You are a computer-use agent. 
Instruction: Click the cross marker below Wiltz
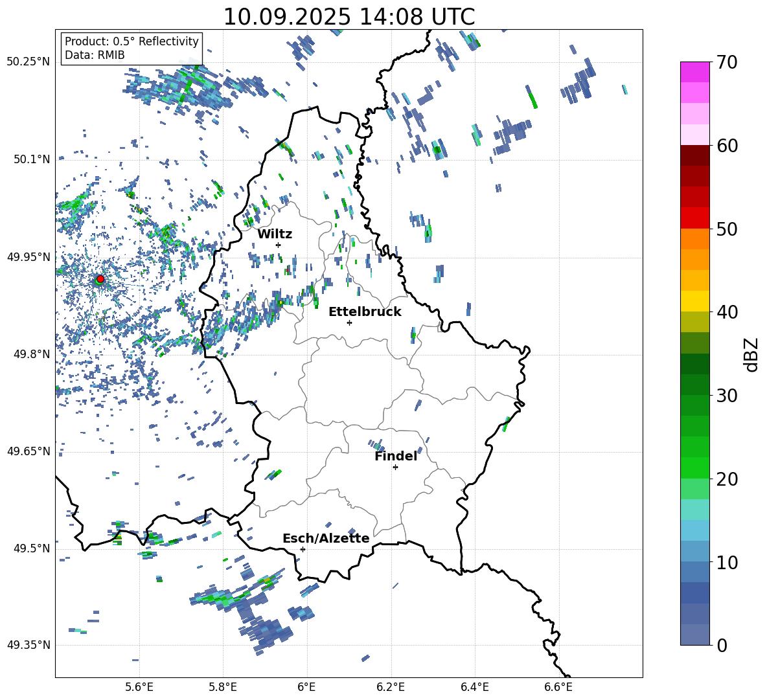pos(279,245)
